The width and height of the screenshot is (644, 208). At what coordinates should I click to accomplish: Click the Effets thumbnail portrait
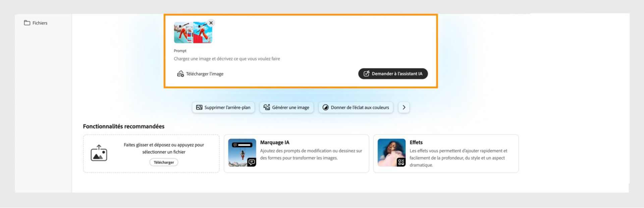click(391, 153)
